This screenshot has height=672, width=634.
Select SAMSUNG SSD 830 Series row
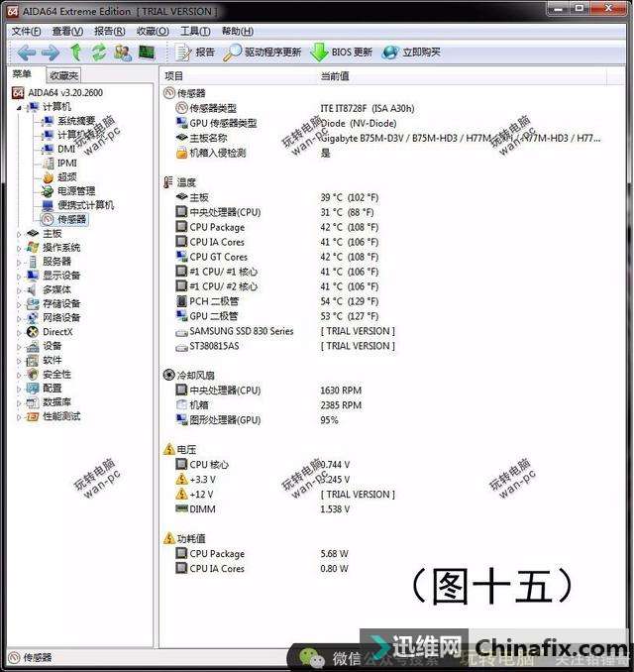click(285, 331)
